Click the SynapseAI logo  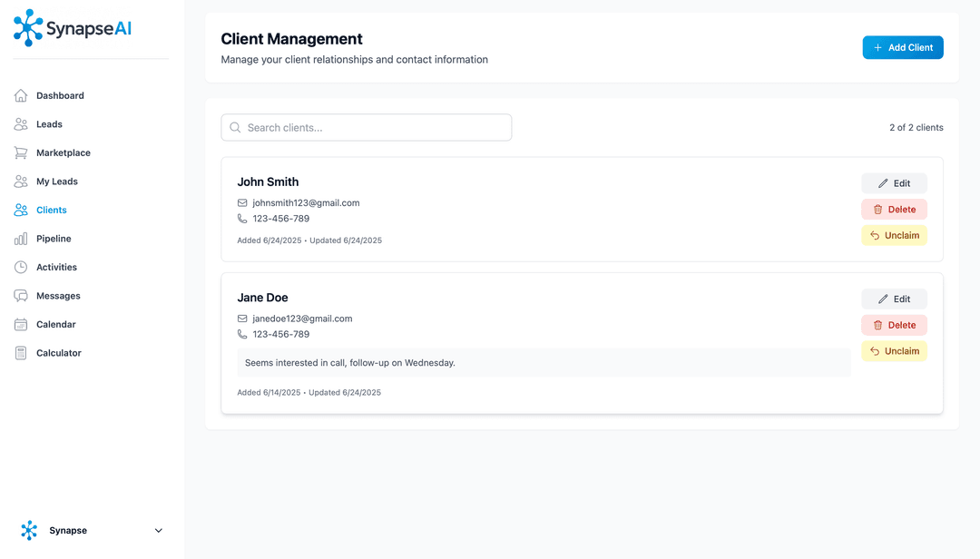coord(71,27)
